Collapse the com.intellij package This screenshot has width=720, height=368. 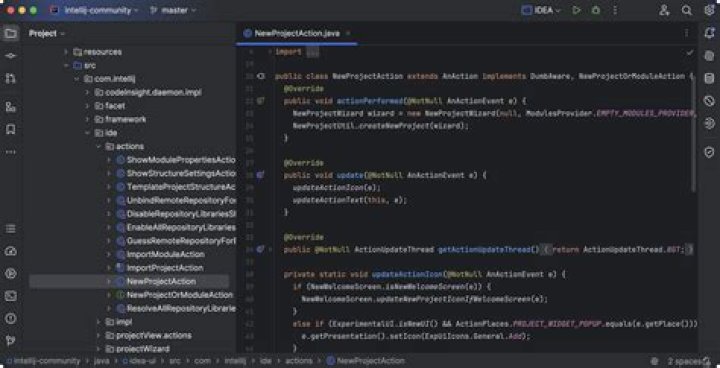point(76,79)
